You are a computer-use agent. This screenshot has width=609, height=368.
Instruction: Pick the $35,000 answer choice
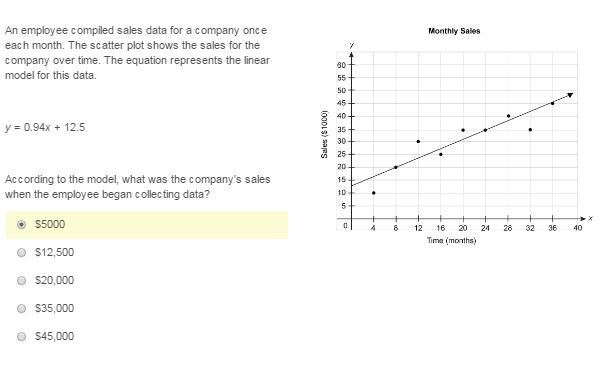22,308
